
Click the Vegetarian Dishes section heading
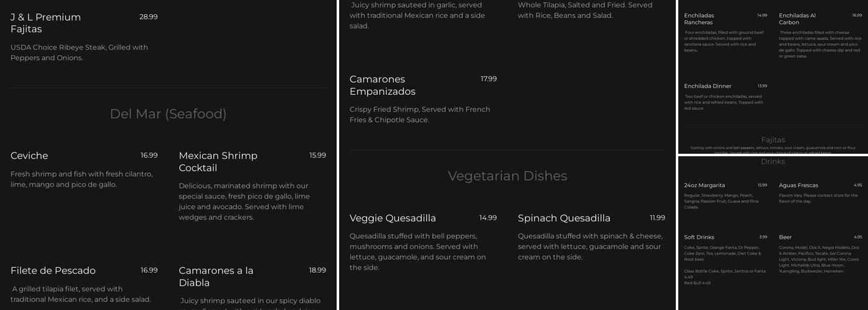[507, 176]
